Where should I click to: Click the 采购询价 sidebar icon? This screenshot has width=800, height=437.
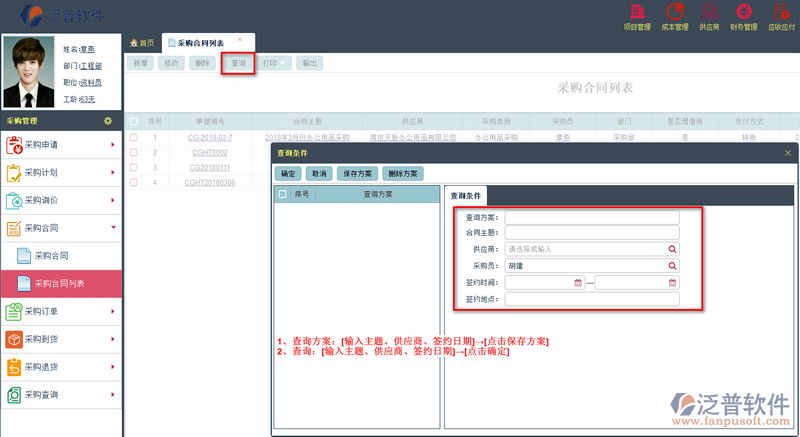14,200
